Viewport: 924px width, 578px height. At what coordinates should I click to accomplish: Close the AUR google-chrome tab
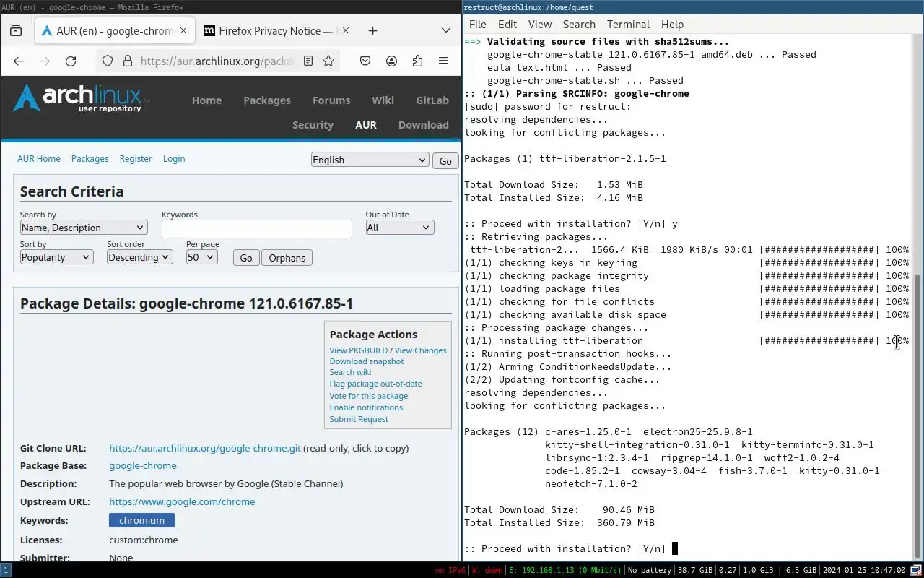click(183, 31)
